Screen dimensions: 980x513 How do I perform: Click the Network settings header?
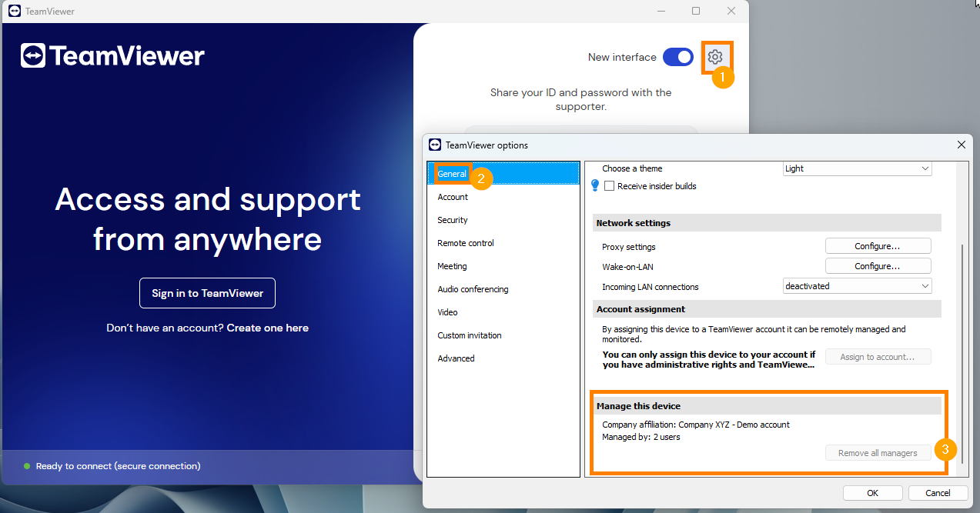click(x=768, y=223)
